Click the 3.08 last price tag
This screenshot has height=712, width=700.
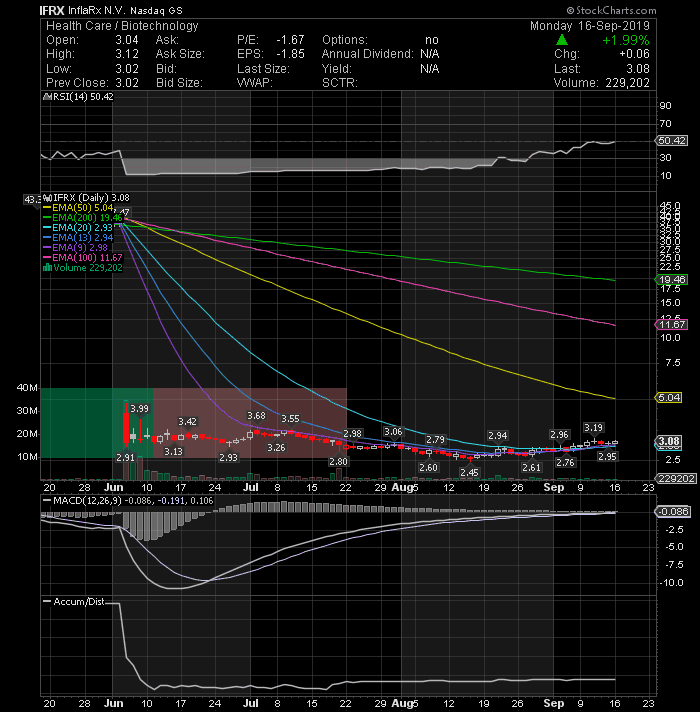[x=668, y=441]
